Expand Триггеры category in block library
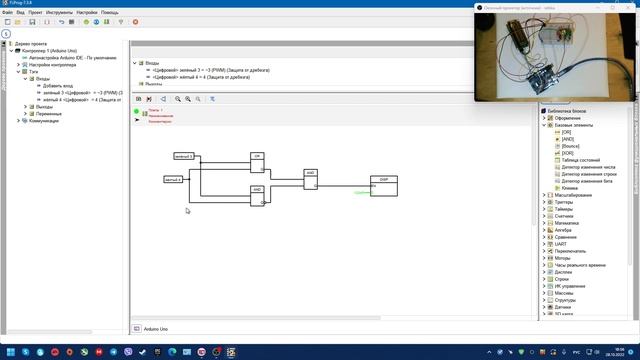 [x=544, y=202]
